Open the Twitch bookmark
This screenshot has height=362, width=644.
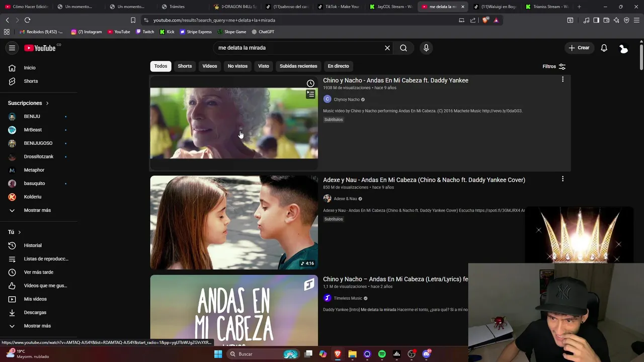coord(145,32)
